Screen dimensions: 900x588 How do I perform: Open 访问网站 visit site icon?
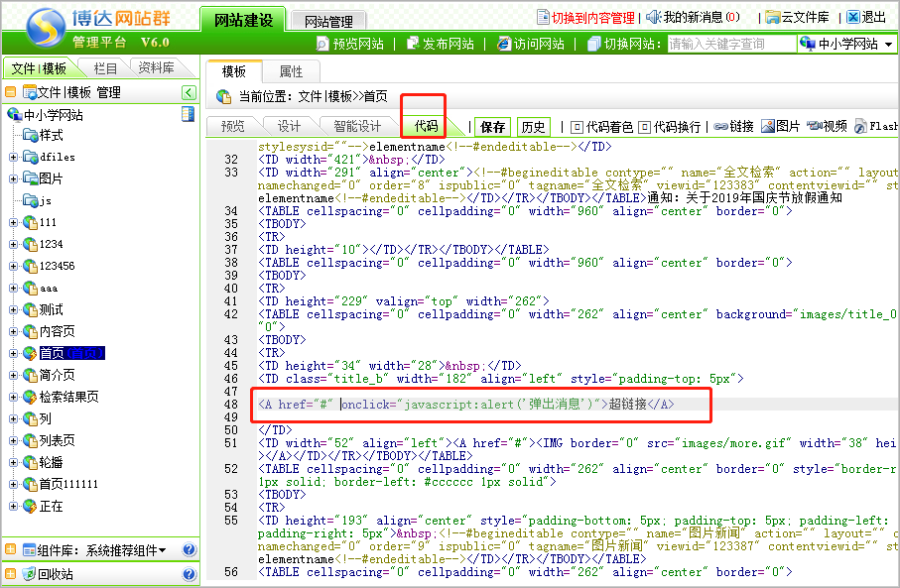coord(504,44)
